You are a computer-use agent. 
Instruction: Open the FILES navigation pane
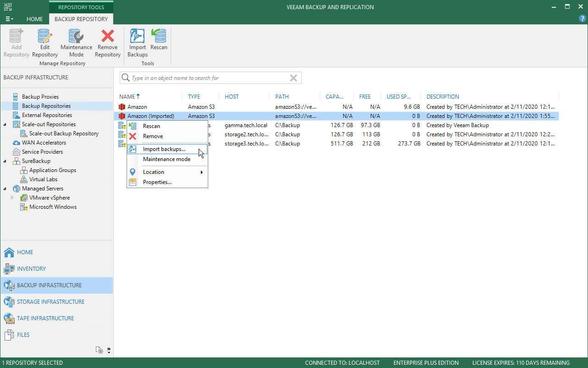tap(56, 335)
